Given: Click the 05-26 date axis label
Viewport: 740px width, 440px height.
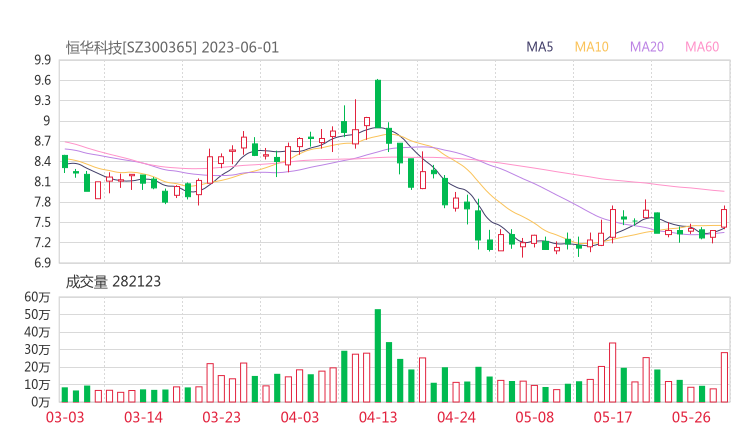Looking at the screenshot, I should pos(691,417).
